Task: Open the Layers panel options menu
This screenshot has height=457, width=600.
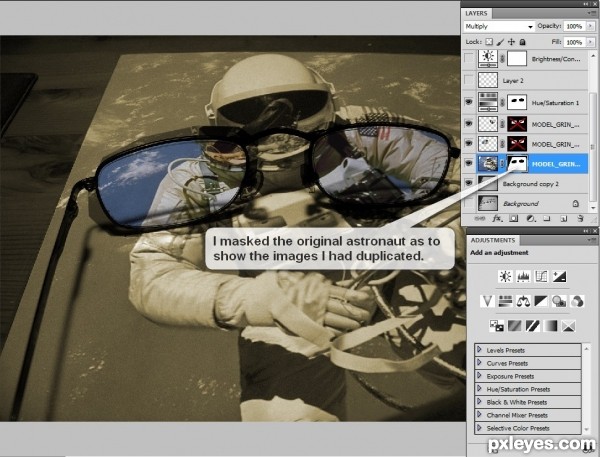Action: click(592, 13)
